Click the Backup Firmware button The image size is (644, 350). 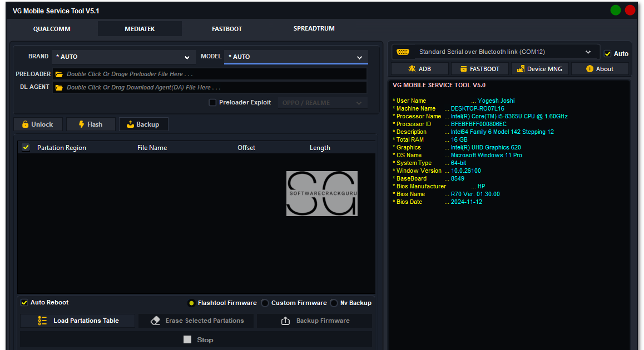pyautogui.click(x=315, y=321)
